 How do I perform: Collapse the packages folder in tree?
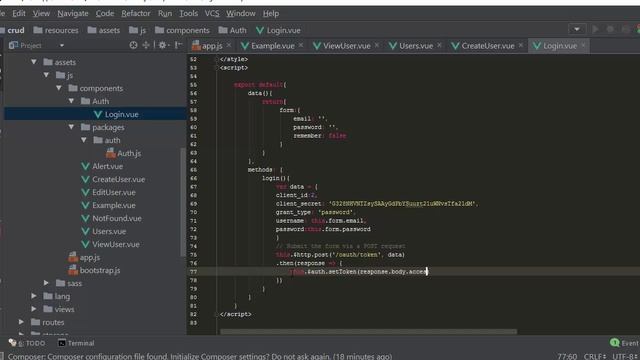click(71, 127)
